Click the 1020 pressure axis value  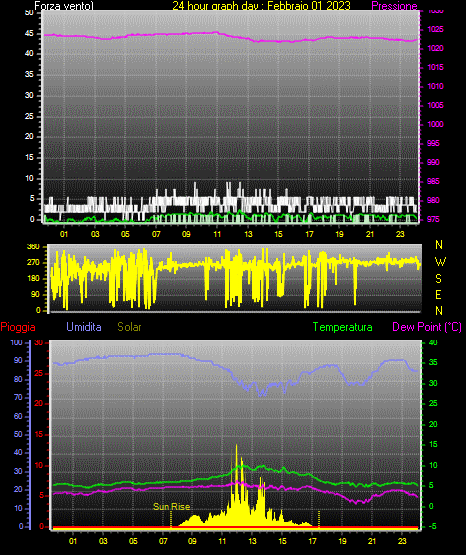coord(435,48)
